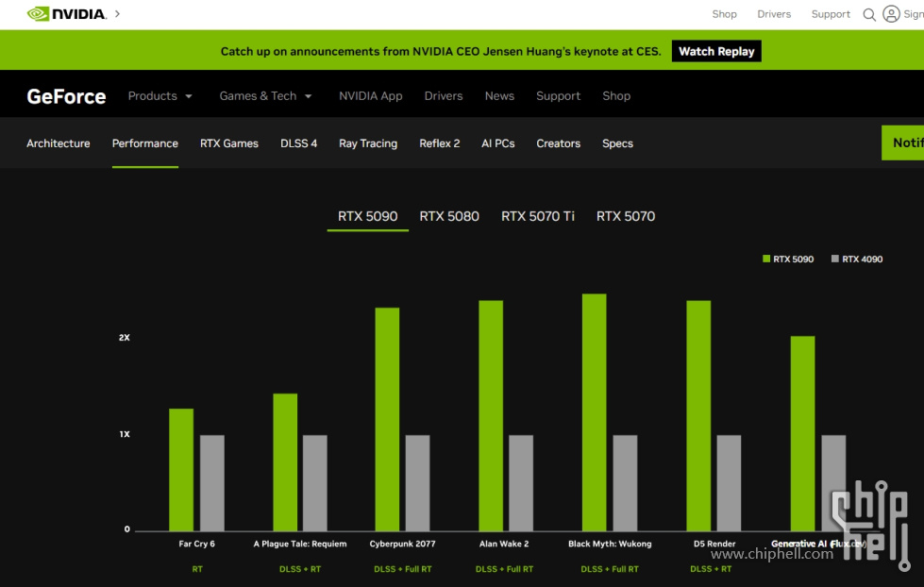Click the Far Cry 6 axis label
The image size is (924, 587).
pos(197,544)
